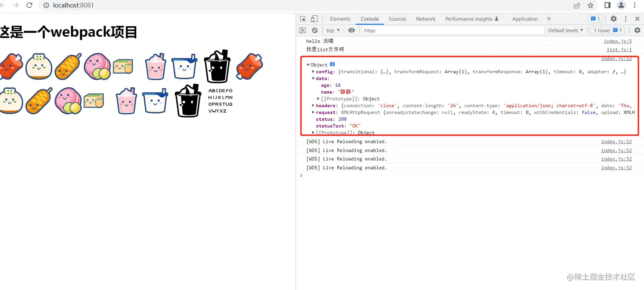This screenshot has height=290, width=644.
Task: Clear the console with the ban icon
Action: (x=314, y=30)
